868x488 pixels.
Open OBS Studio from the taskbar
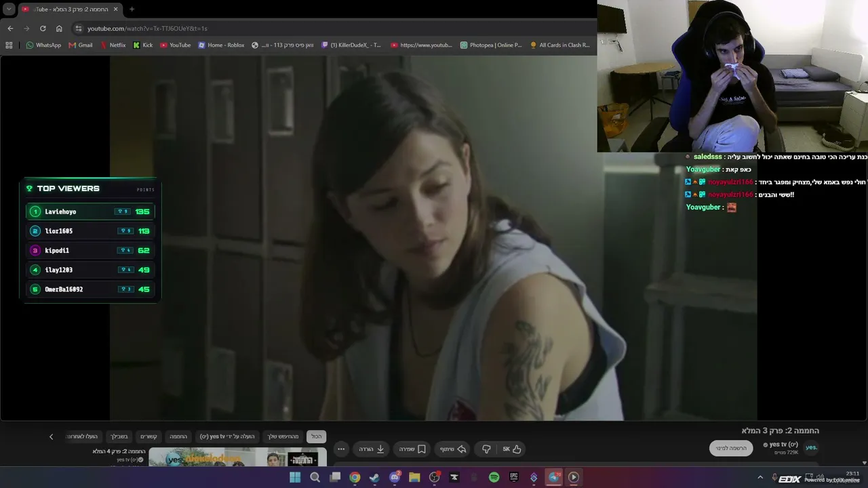435,477
